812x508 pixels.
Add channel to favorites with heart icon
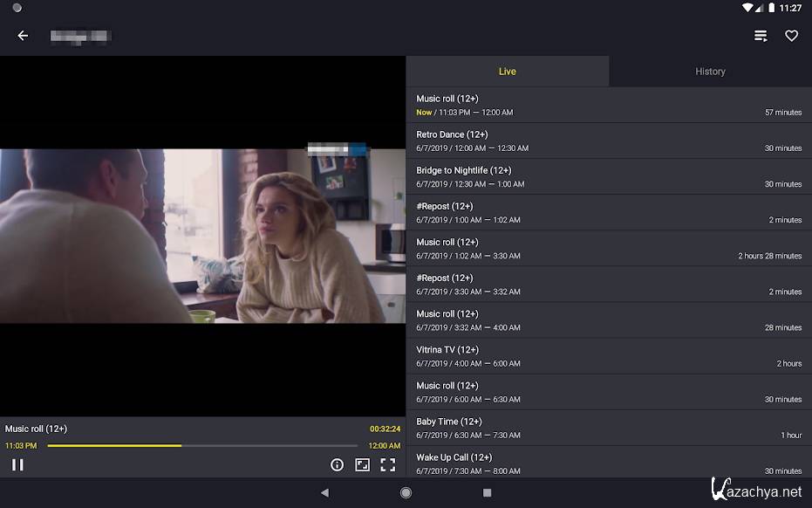791,36
